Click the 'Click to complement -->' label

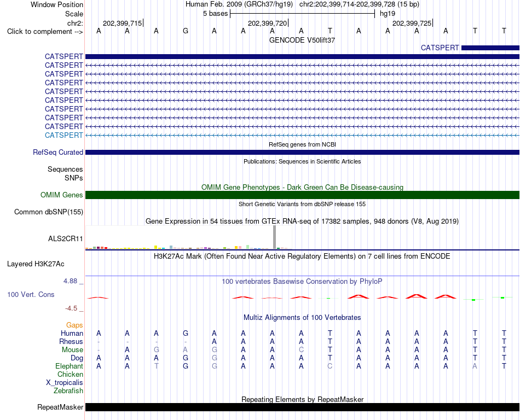point(45,32)
